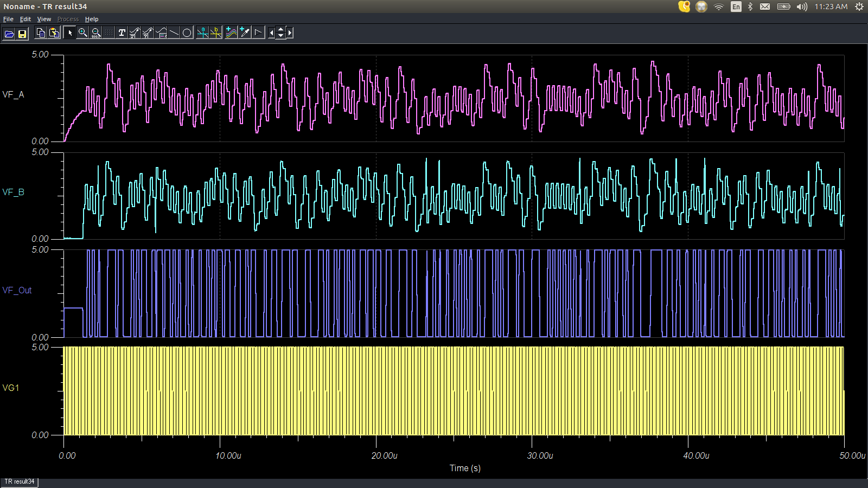Screen dimensions: 868x488
Task: Click the page up stepper arrow
Action: point(280,29)
